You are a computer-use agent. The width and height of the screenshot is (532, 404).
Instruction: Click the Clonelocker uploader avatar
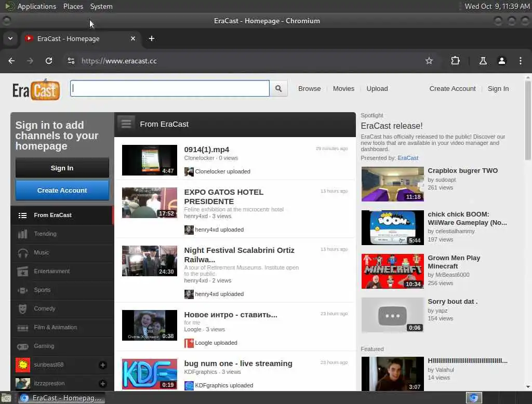coord(189,172)
